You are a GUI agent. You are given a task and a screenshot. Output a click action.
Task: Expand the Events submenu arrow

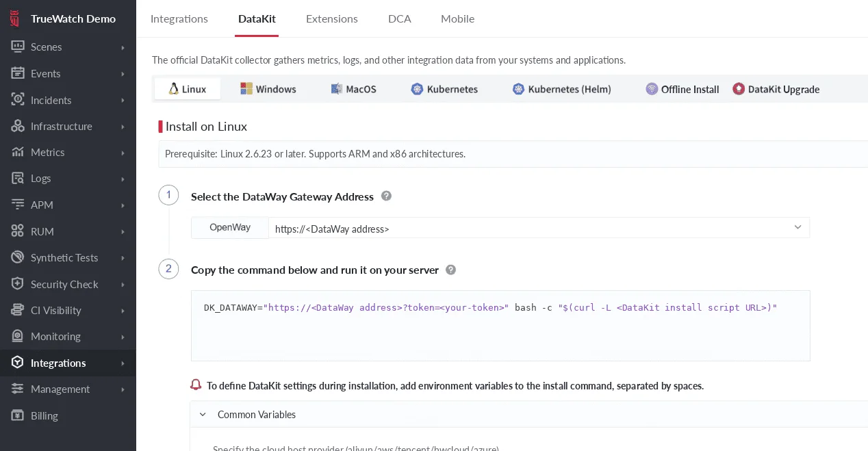point(123,74)
